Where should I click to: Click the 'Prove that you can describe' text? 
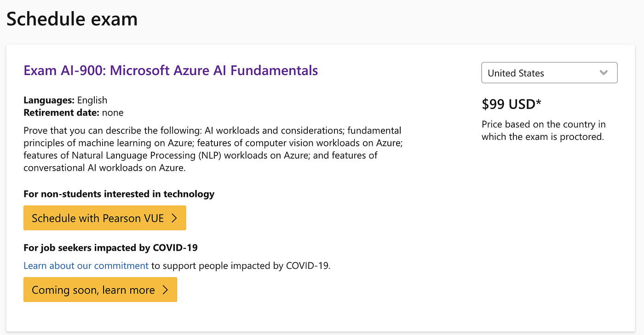(83, 131)
